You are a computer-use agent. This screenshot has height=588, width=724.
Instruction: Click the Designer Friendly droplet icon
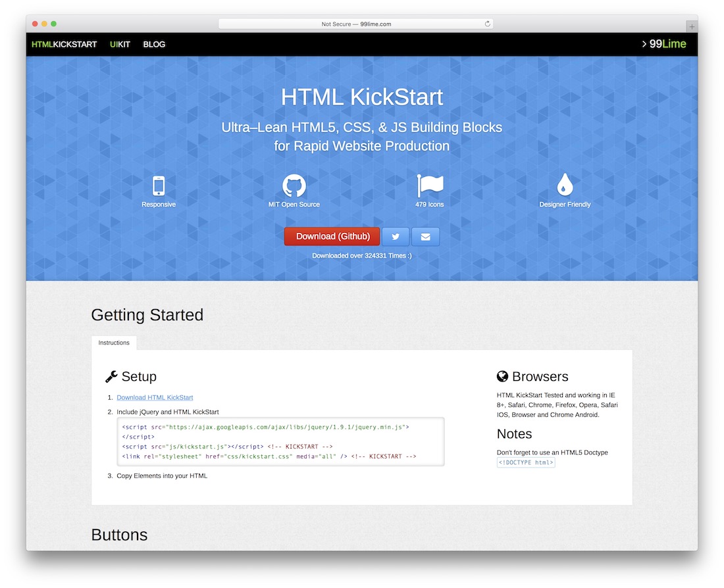point(565,185)
